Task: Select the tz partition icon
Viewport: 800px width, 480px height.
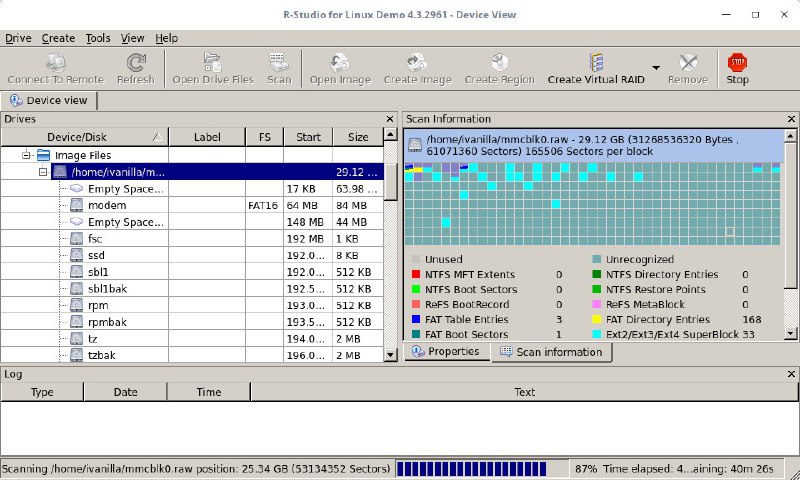Action: [77, 339]
